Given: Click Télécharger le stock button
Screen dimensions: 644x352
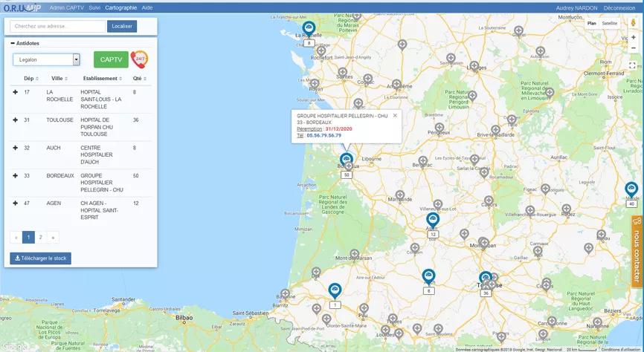Looking at the screenshot, I should [x=41, y=258].
